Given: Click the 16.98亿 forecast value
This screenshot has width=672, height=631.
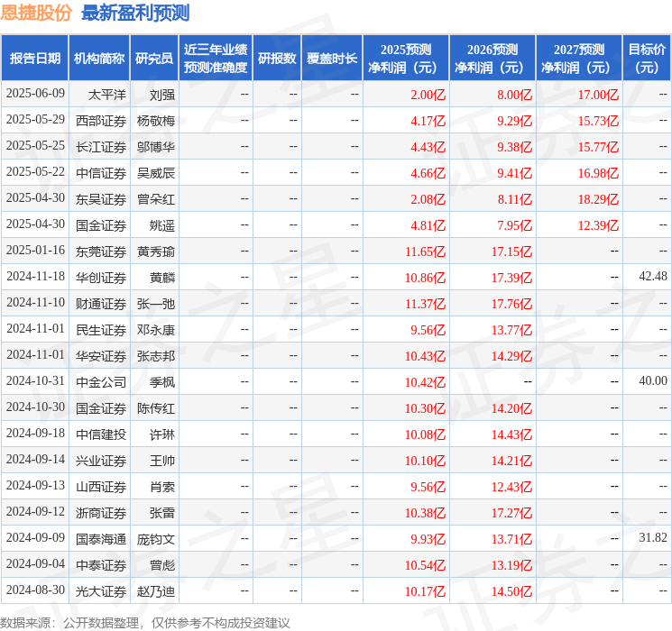Looking at the screenshot, I should tap(598, 173).
